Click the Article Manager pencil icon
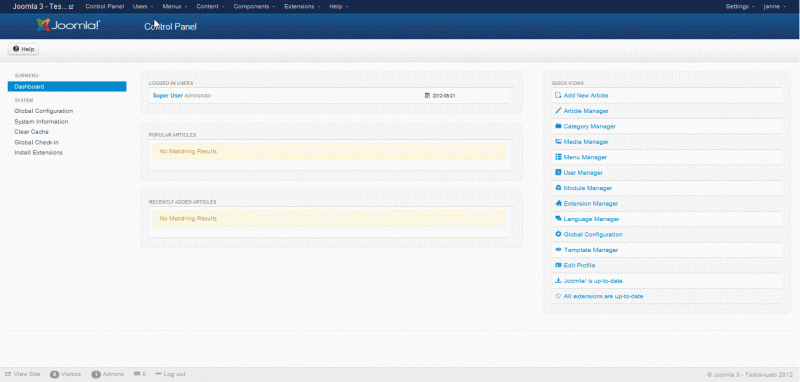Viewport: 800px width, 382px height. coord(558,111)
